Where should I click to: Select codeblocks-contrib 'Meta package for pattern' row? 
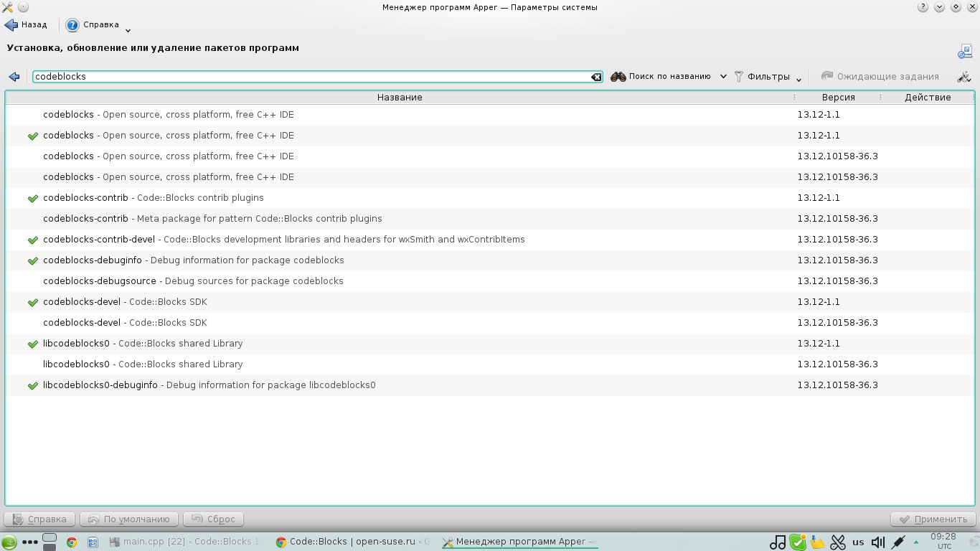490,219
